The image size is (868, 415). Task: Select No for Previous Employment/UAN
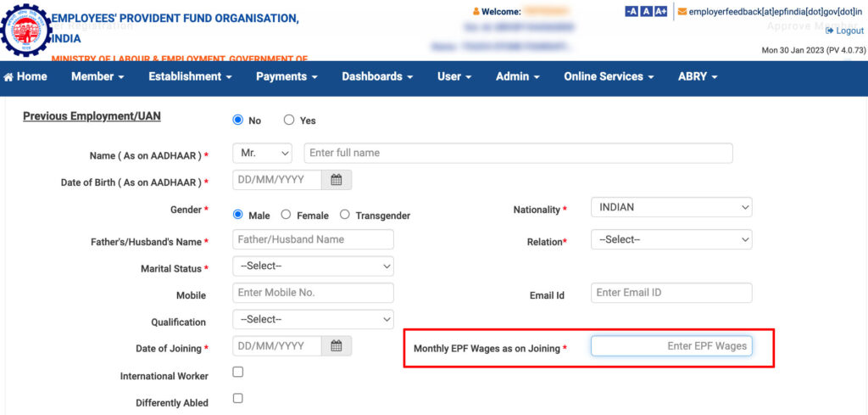click(238, 120)
